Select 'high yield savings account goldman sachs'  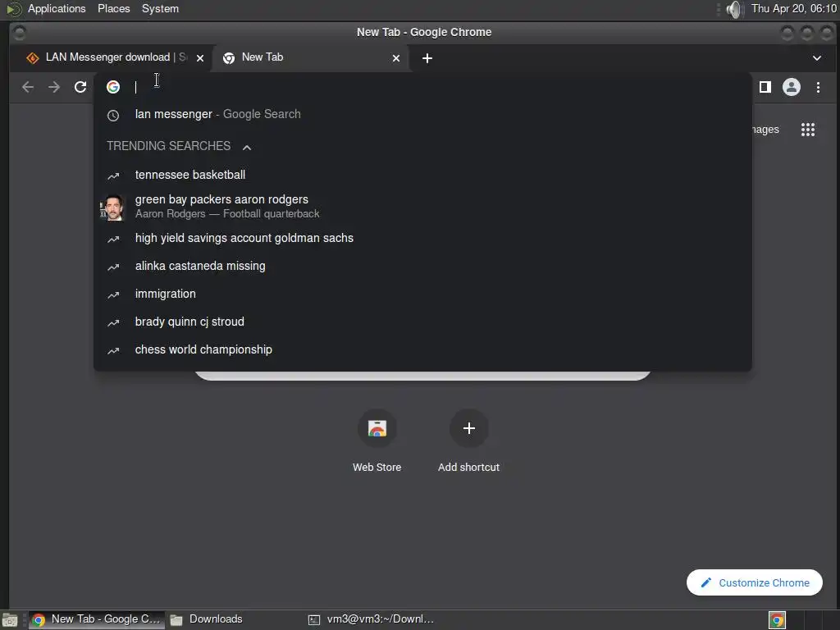point(422,238)
